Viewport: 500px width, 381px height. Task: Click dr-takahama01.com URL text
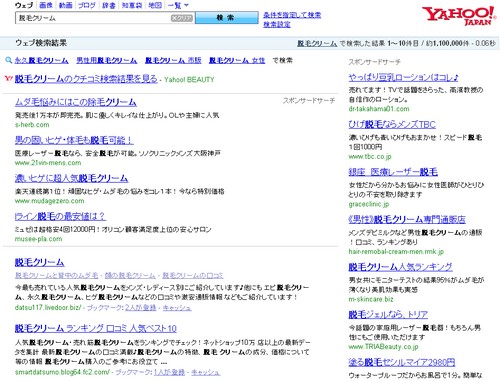click(x=379, y=109)
